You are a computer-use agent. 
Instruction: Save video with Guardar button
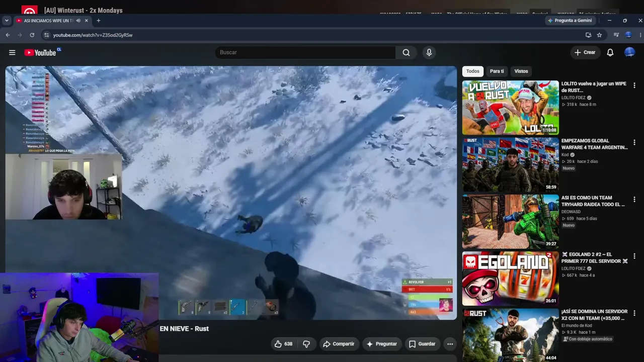pyautogui.click(x=422, y=344)
